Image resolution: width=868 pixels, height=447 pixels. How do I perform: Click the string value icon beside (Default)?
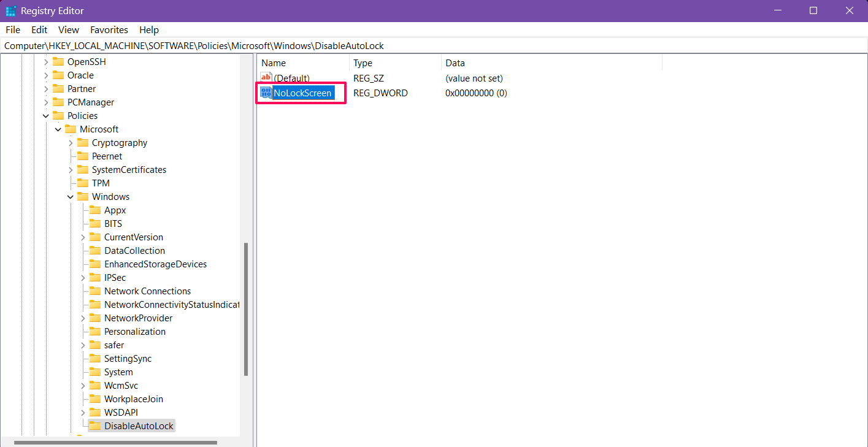point(266,78)
